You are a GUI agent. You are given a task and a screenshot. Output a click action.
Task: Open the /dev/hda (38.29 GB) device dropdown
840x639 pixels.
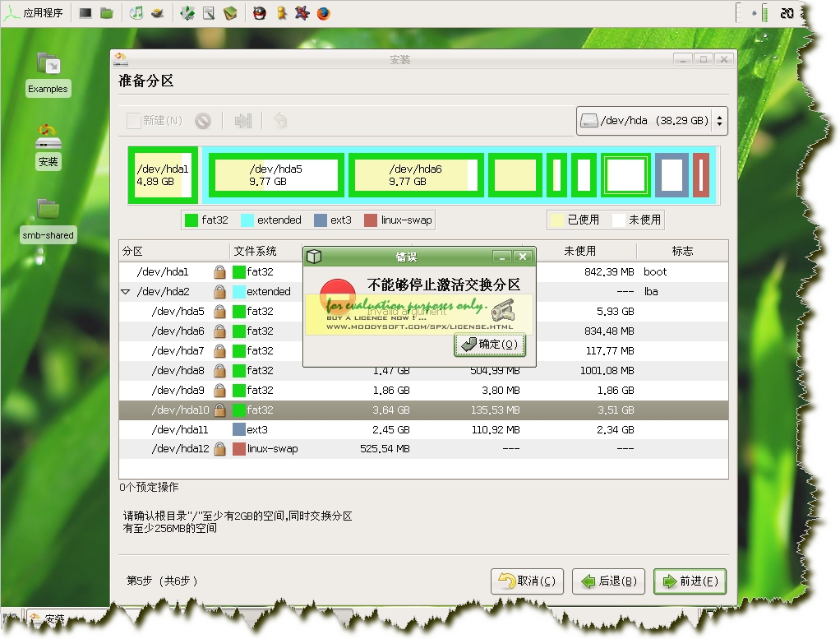(x=652, y=121)
